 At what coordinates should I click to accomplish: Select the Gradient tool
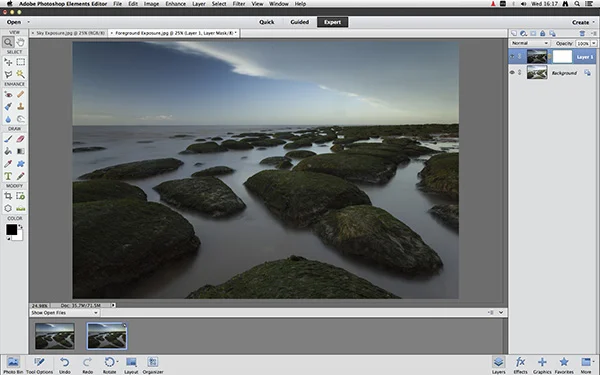21,151
